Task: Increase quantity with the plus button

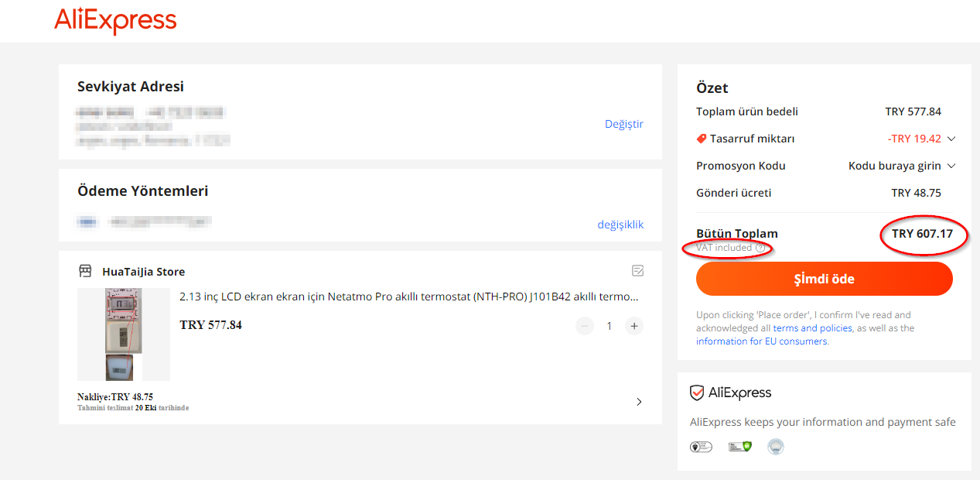Action: click(x=634, y=326)
